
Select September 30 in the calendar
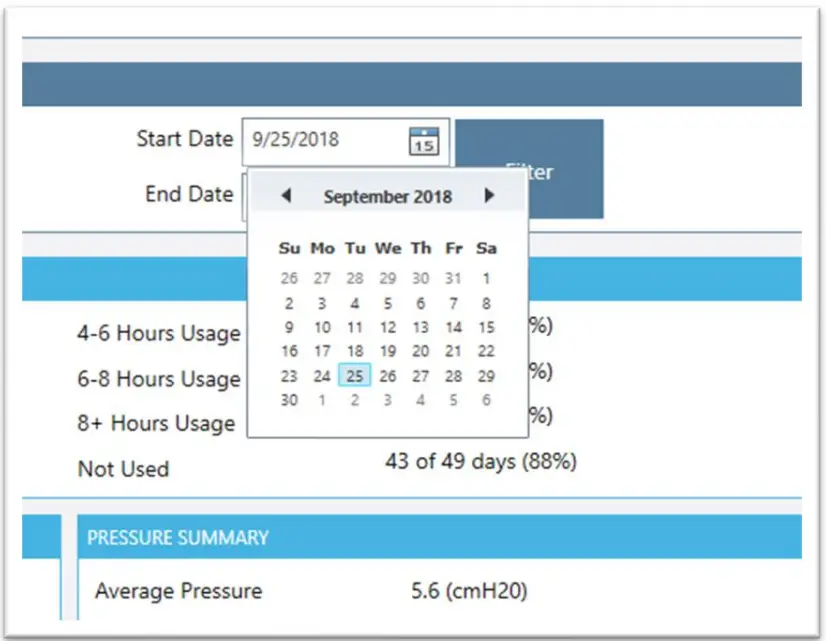[289, 400]
